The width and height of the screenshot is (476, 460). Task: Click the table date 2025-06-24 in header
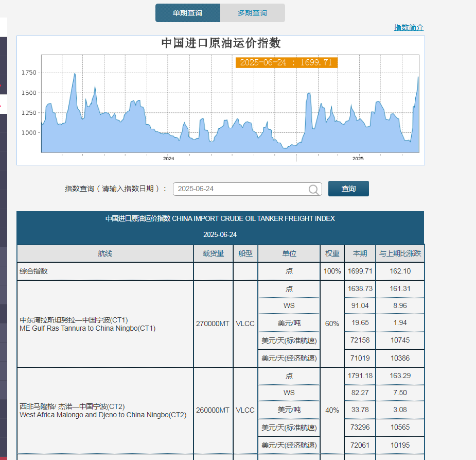click(220, 234)
